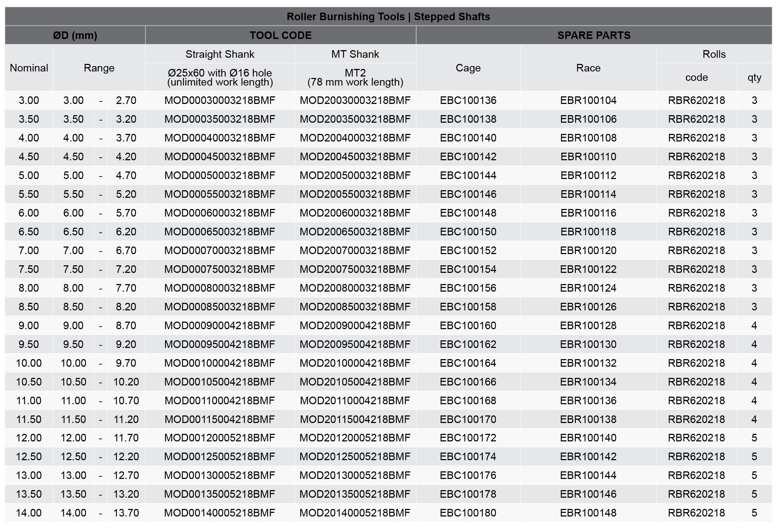The height and width of the screenshot is (532, 782).
Task: Select cage code EBC100160
Action: pos(468,326)
